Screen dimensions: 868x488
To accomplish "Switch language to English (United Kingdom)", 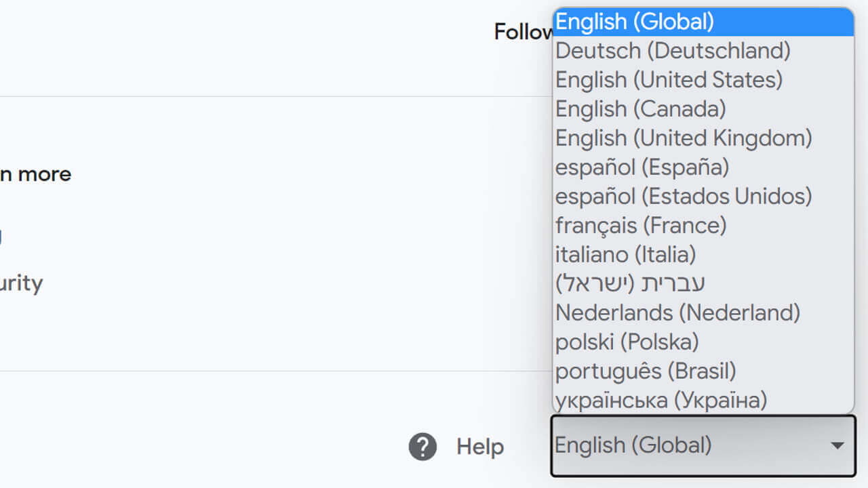I will coord(684,138).
